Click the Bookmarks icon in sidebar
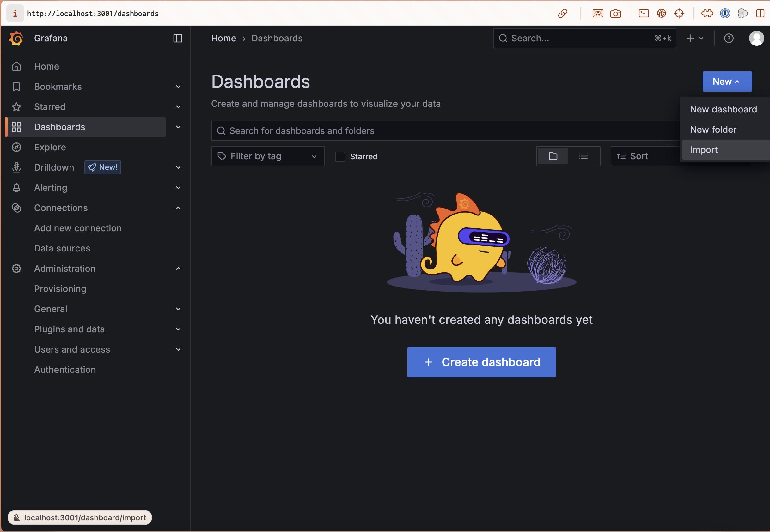The image size is (770, 532). [x=16, y=87]
